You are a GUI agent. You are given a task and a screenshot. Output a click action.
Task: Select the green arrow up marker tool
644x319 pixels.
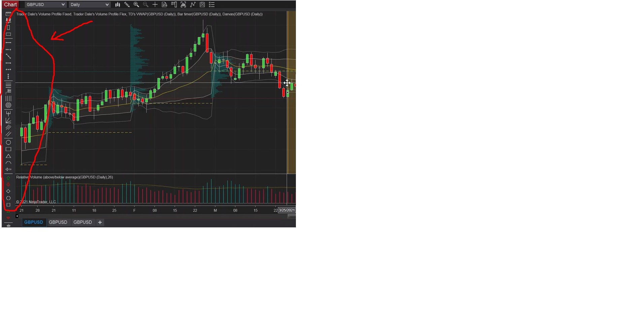point(8,178)
